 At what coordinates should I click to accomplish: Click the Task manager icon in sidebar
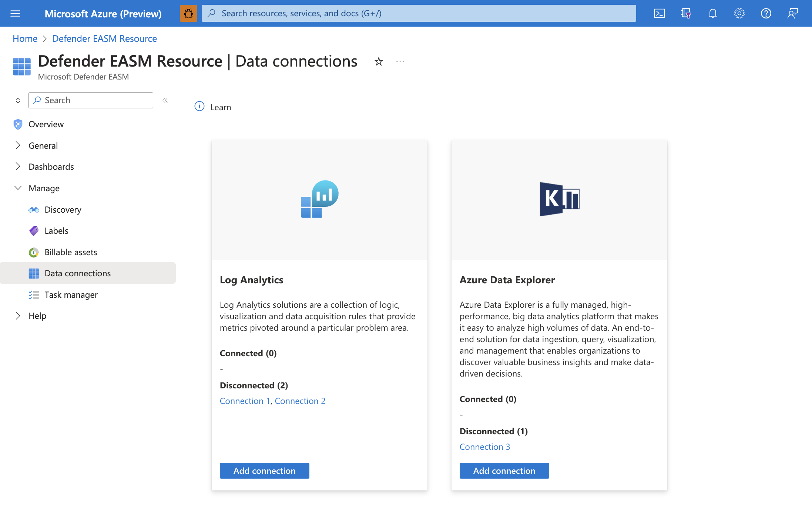[x=34, y=294]
